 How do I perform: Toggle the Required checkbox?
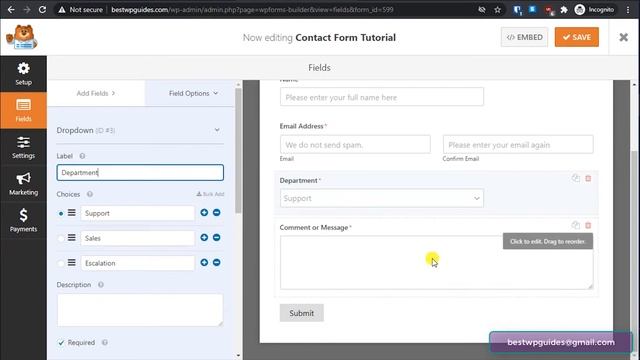(x=61, y=342)
